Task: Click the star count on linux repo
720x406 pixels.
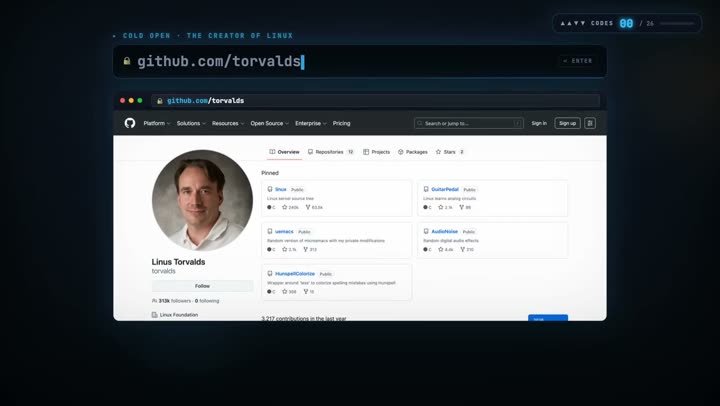Action: click(x=290, y=208)
